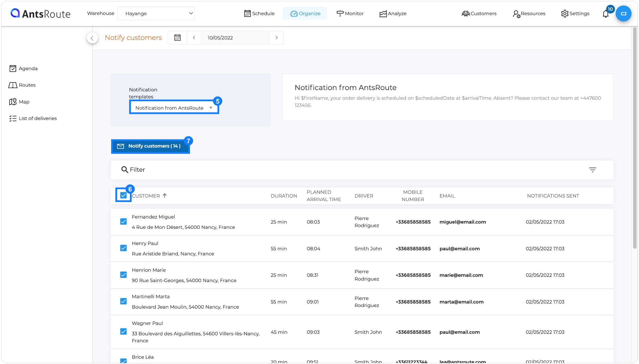Go to the Monitor tab
This screenshot has height=364, width=639.
[x=350, y=13]
